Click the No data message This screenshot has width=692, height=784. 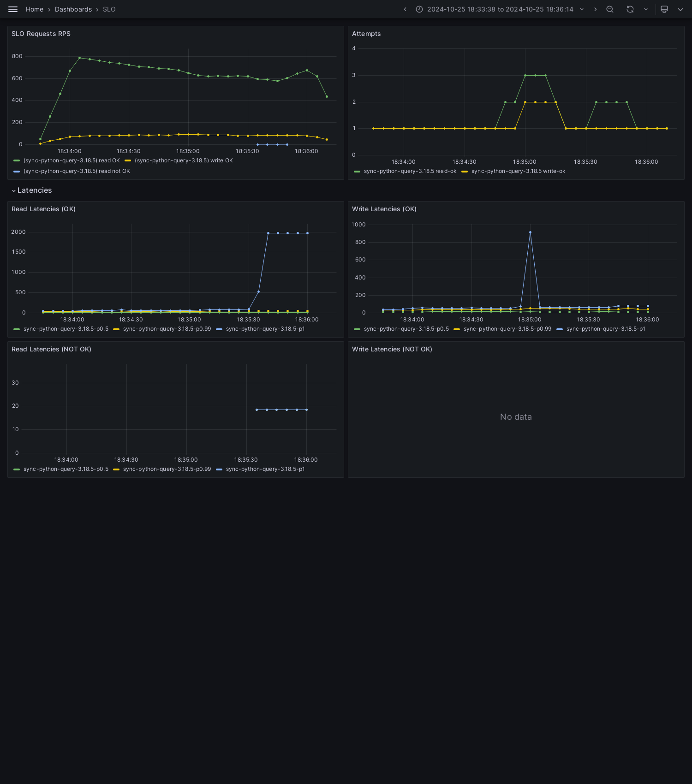[x=516, y=417]
